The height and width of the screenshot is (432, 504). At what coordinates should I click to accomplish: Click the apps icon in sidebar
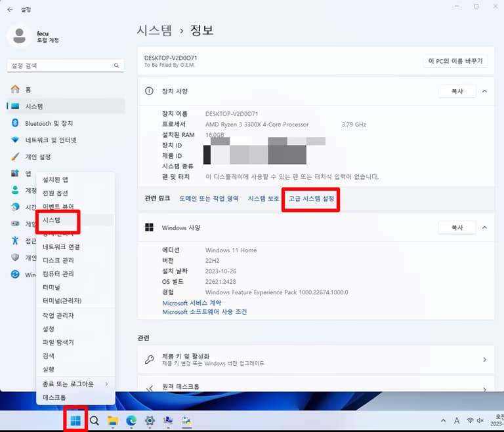pos(15,173)
